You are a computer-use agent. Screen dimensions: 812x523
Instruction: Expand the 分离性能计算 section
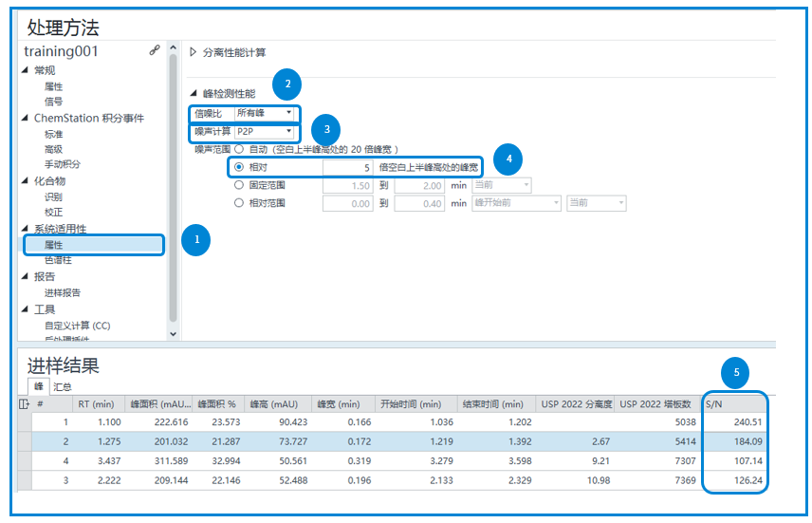tap(194, 52)
